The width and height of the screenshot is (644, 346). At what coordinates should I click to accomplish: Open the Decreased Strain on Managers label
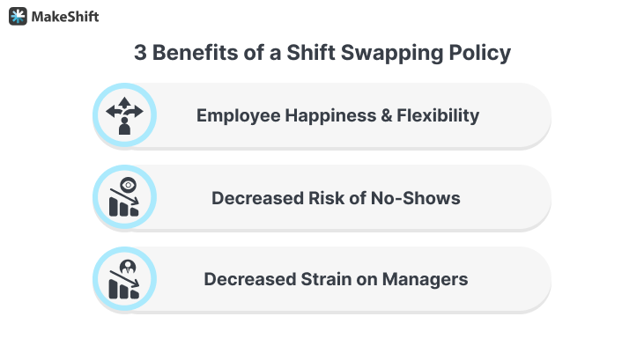(x=336, y=279)
